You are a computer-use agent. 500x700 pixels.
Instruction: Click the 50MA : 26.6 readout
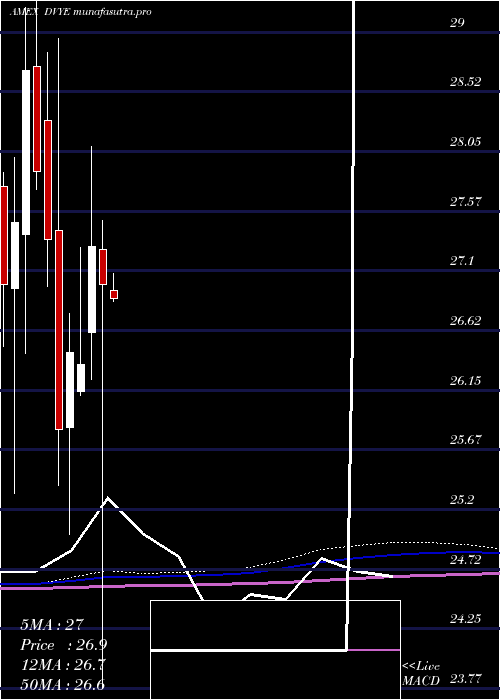[63, 685]
